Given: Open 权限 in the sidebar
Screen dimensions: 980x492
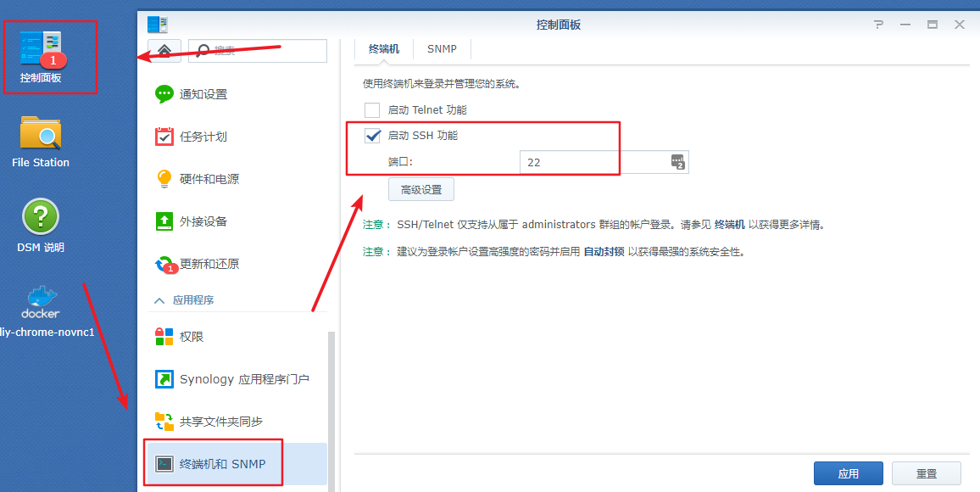Looking at the screenshot, I should [237, 337].
